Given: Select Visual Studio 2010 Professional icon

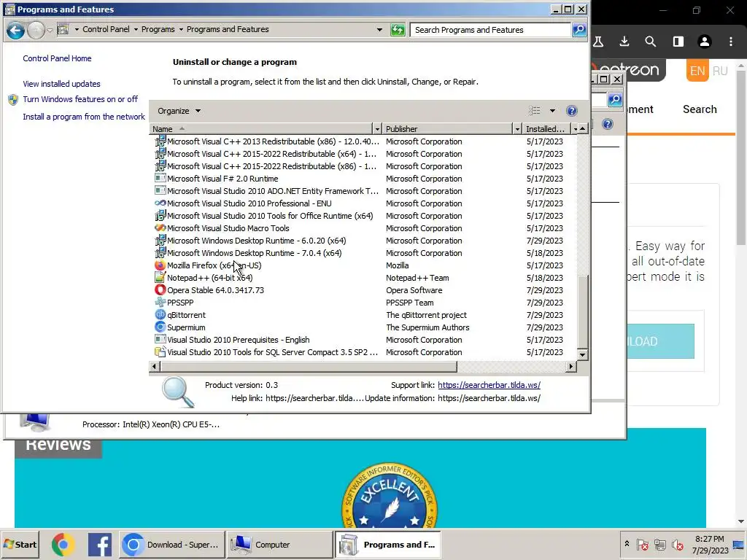Looking at the screenshot, I should click(x=160, y=203).
